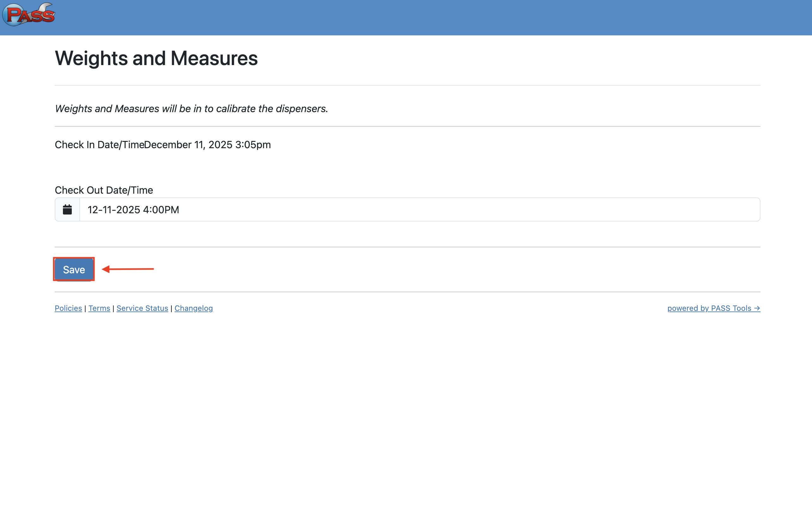Image resolution: width=812 pixels, height=508 pixels.
Task: Open the Policies footer link
Action: [x=68, y=308]
